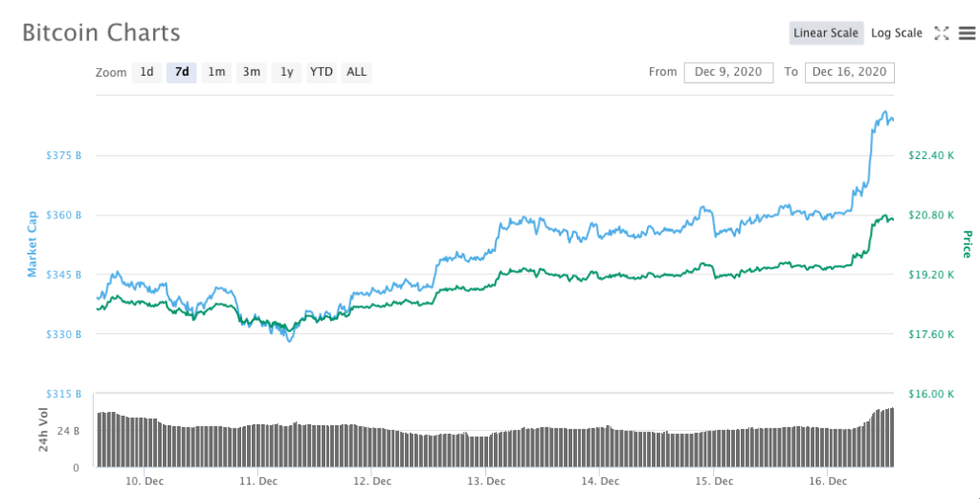Click the $330 B axis label

click(x=64, y=334)
